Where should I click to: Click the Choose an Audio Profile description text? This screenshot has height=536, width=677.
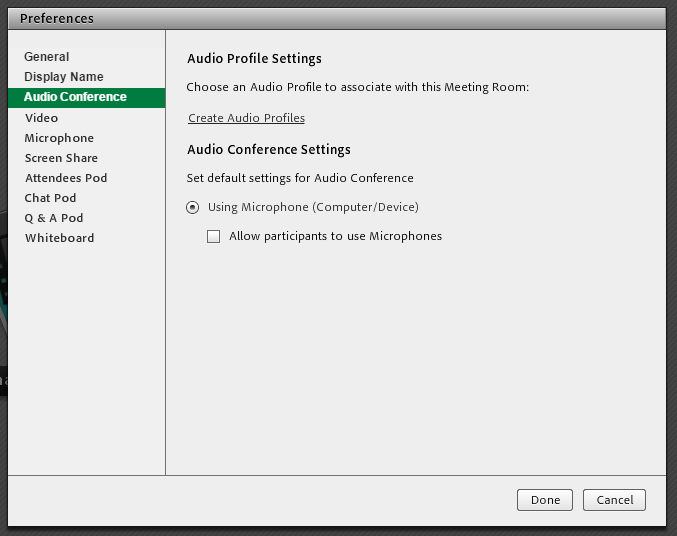[357, 88]
